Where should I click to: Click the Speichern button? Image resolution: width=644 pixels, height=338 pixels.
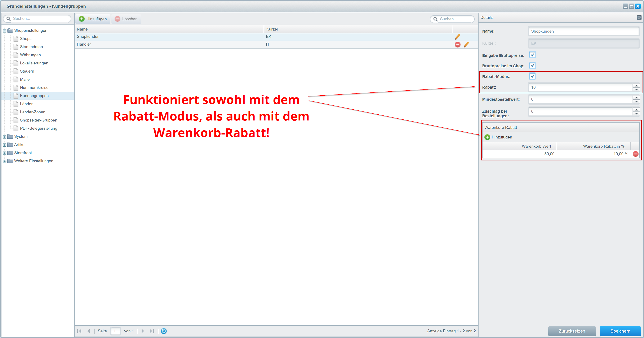click(x=620, y=331)
